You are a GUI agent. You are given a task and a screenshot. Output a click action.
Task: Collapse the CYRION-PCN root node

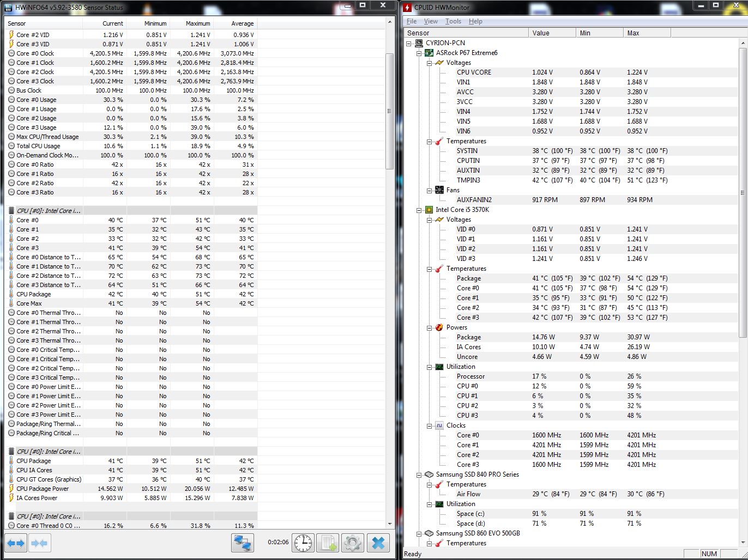pyautogui.click(x=409, y=43)
